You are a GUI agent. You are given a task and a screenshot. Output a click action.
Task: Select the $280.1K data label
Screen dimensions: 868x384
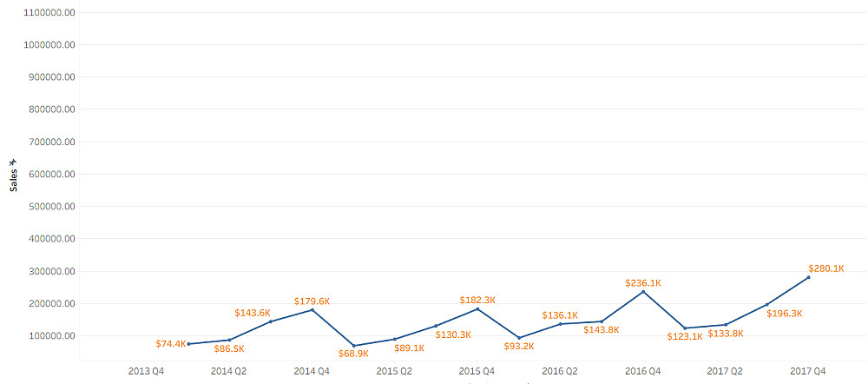(x=825, y=268)
